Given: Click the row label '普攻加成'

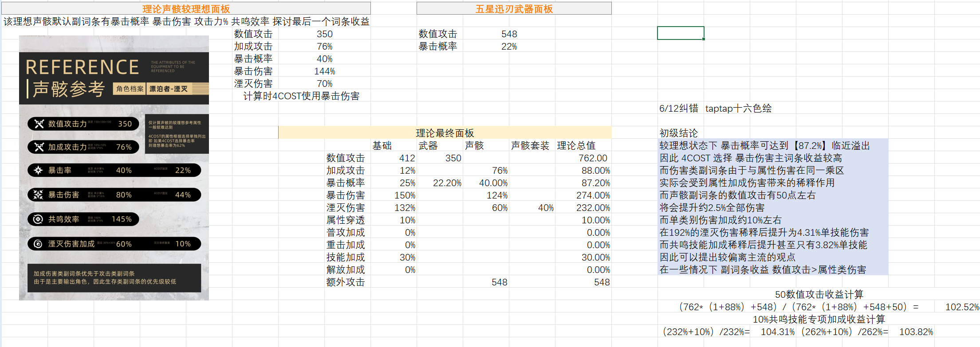Looking at the screenshot, I should coord(346,233).
